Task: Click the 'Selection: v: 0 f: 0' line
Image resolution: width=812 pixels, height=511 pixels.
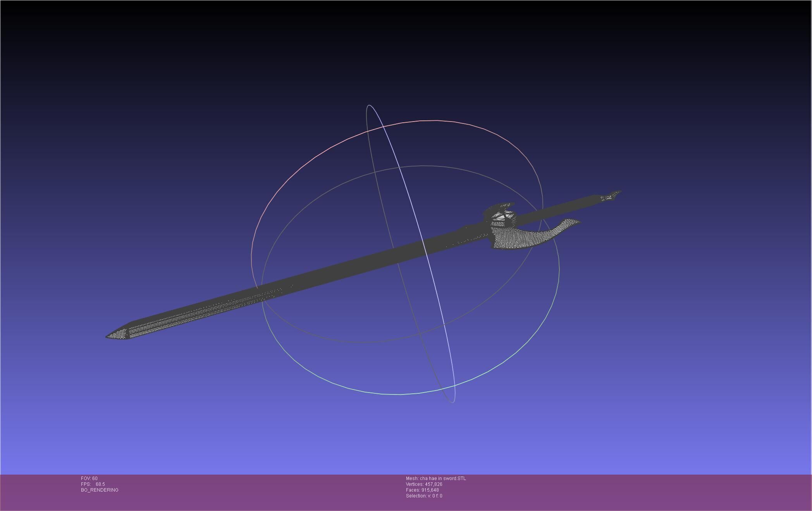Action: 424,496
